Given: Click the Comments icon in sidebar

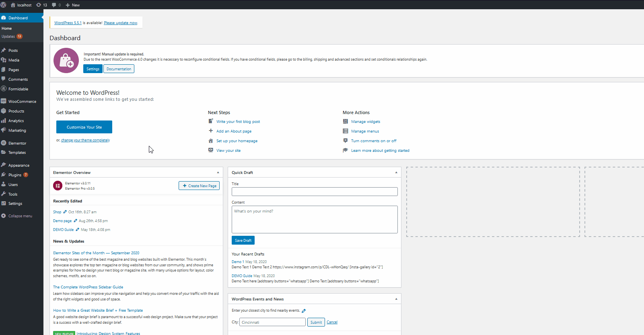Looking at the screenshot, I should (4, 79).
